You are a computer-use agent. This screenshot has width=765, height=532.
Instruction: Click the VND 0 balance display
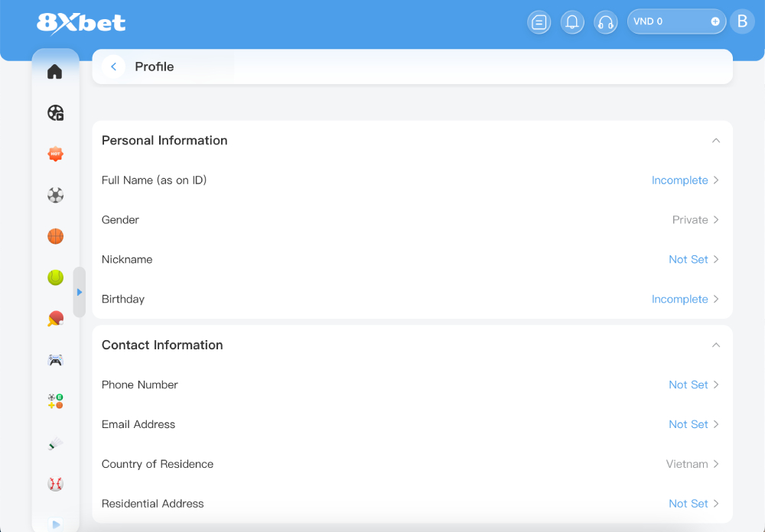coord(676,21)
